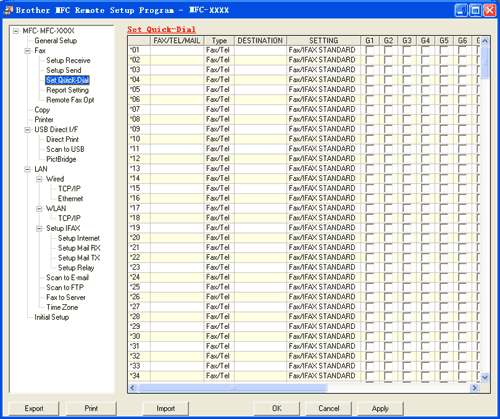Select Scan to E-mail in tree
The image size is (500, 419).
coord(68,278)
